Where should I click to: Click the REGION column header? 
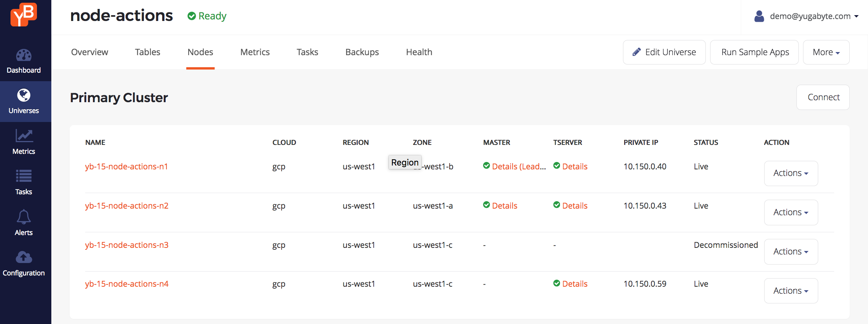(355, 142)
